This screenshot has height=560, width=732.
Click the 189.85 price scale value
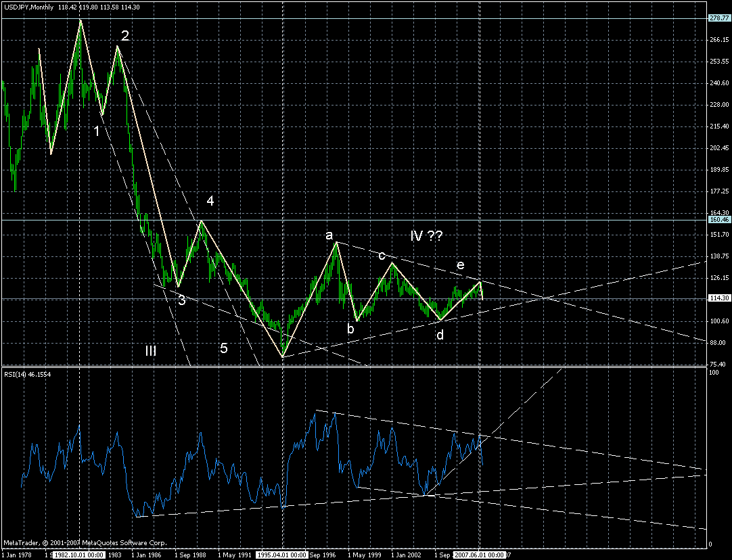pyautogui.click(x=719, y=170)
